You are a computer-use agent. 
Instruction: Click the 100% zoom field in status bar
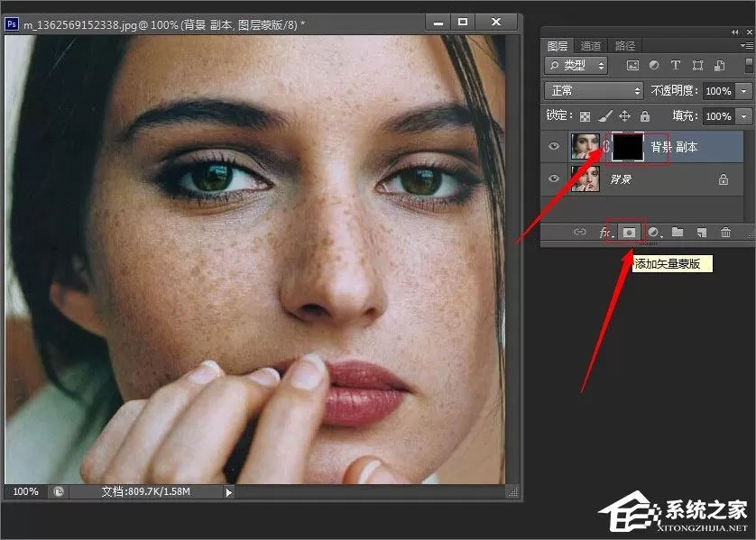25,491
